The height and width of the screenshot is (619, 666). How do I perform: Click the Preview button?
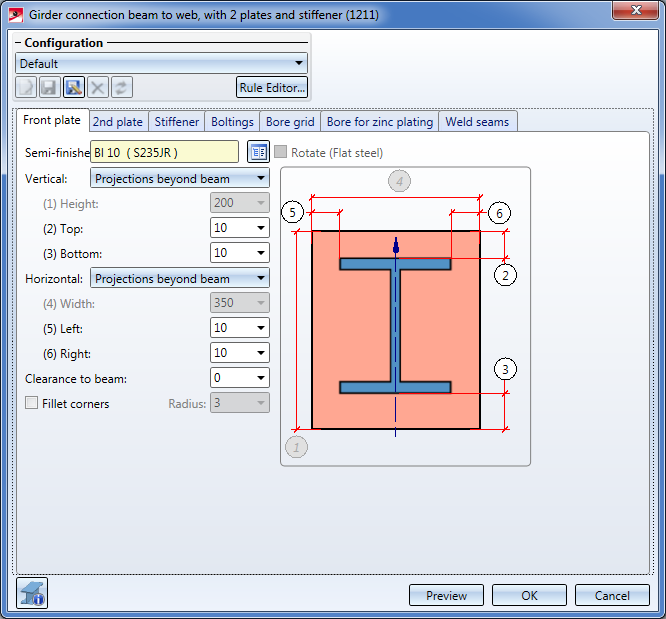pos(446,595)
